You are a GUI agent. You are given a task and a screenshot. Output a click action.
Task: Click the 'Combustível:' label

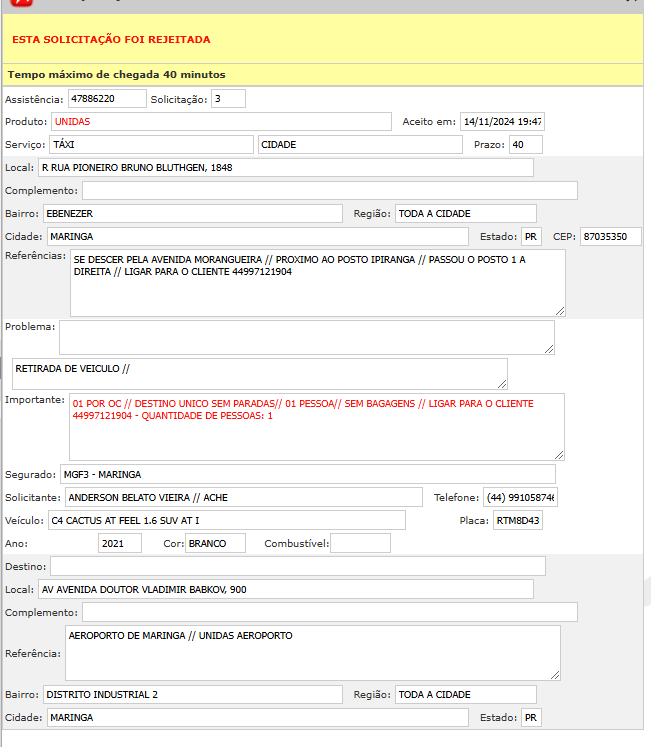[296, 544]
